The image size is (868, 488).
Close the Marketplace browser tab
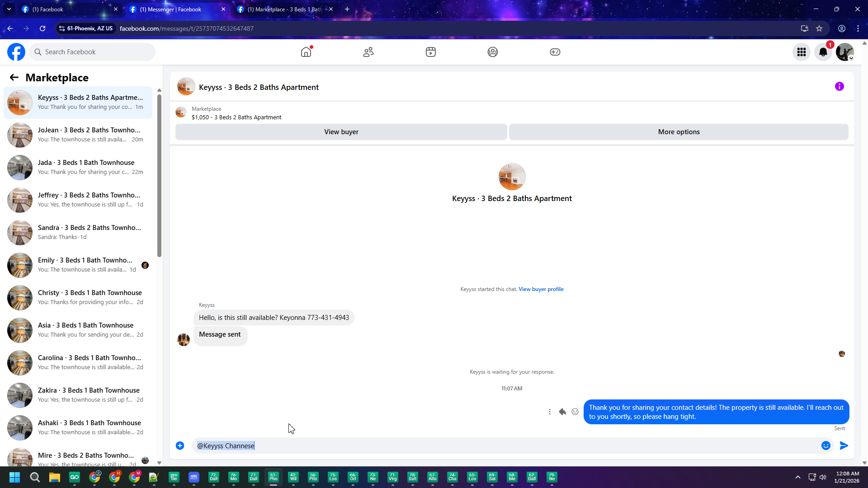(x=331, y=9)
